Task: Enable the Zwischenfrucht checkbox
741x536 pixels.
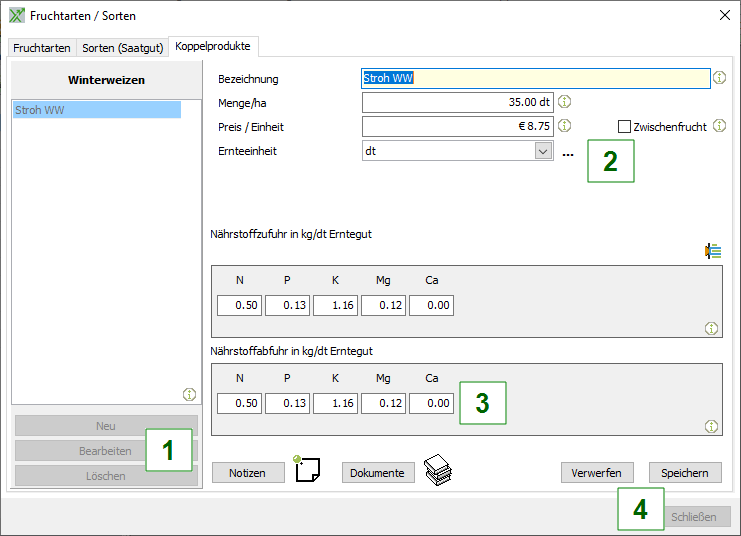Action: [625, 127]
